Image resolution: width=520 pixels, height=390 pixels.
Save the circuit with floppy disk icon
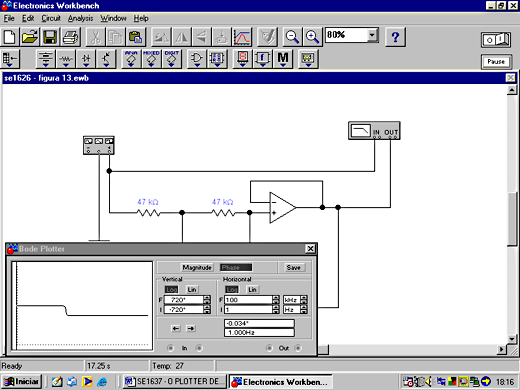[x=50, y=37]
